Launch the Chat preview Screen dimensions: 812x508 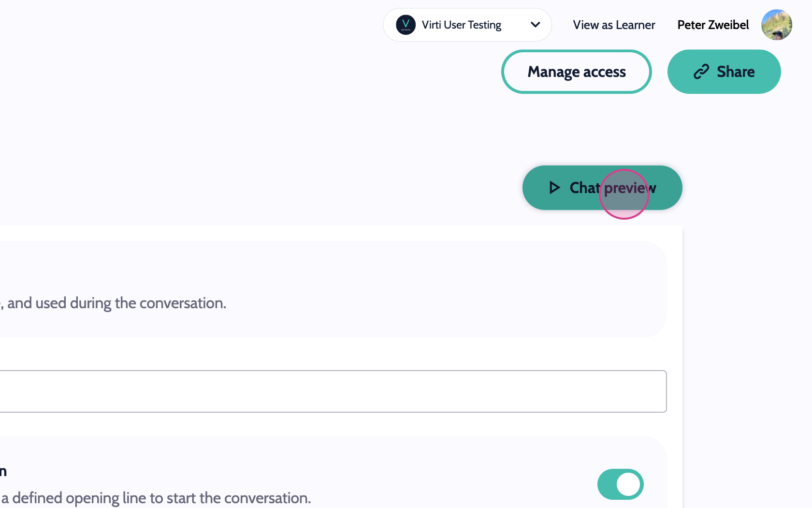pos(602,188)
